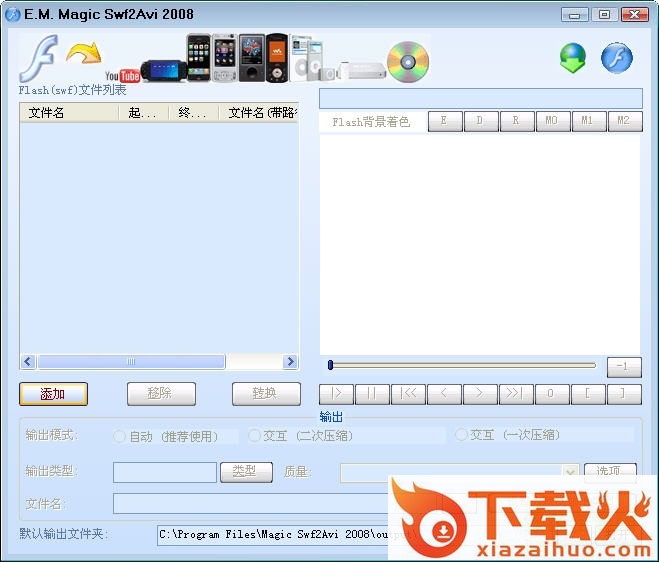The image size is (659, 562).
Task: Click the DVD disc icon
Action: [x=408, y=62]
